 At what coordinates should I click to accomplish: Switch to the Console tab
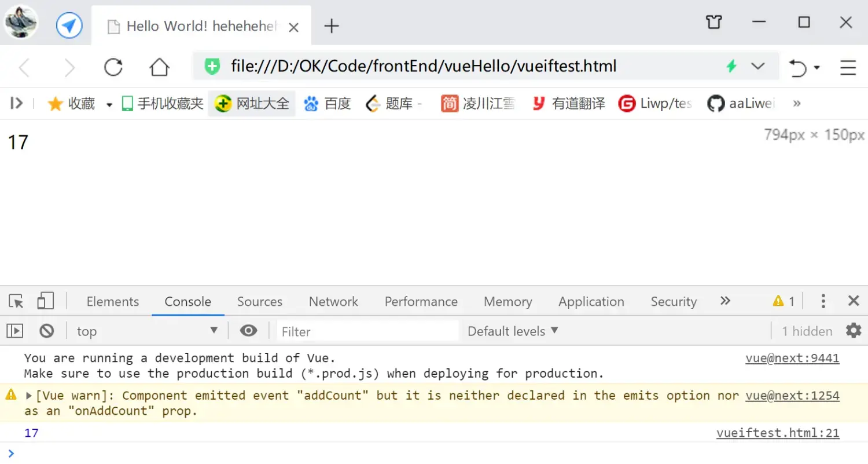(x=188, y=301)
